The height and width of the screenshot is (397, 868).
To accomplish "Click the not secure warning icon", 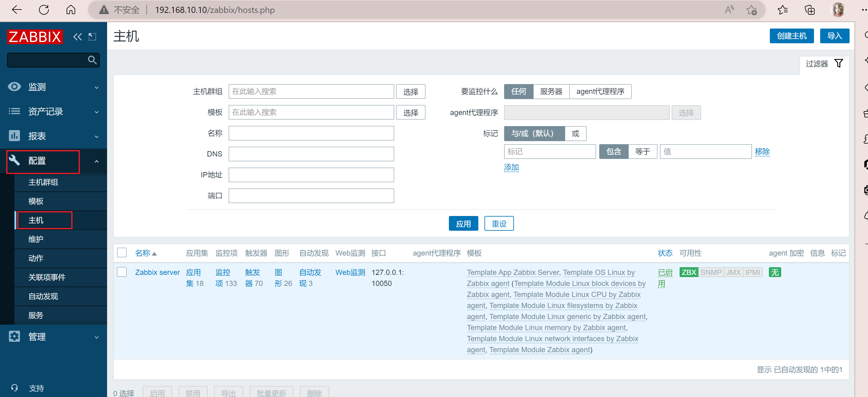I will 104,10.
